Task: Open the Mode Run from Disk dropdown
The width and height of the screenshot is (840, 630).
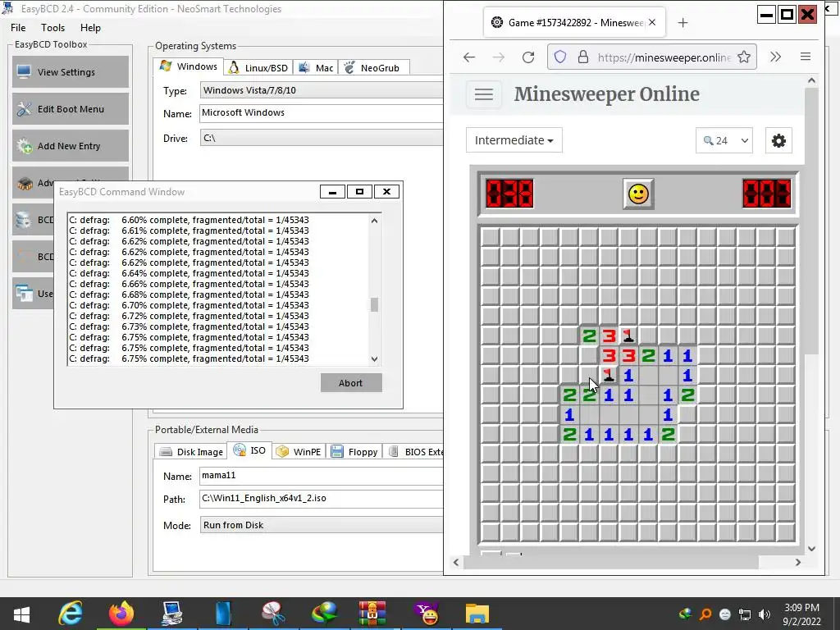Action: (322, 525)
